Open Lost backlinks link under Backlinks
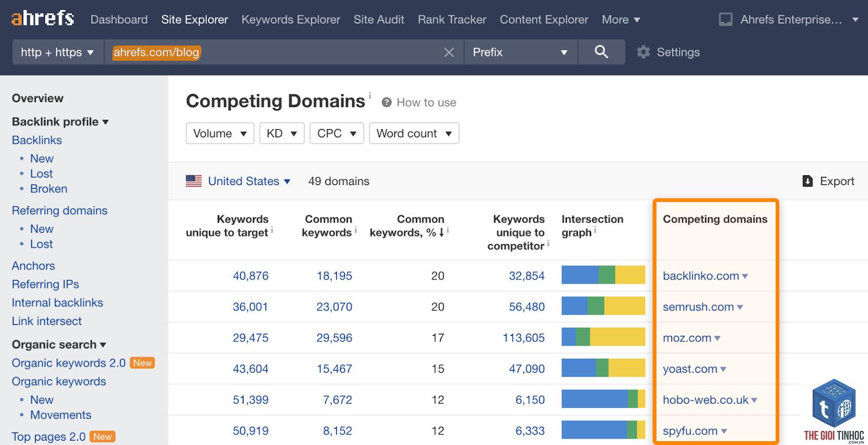The width and height of the screenshot is (868, 445). tap(41, 174)
